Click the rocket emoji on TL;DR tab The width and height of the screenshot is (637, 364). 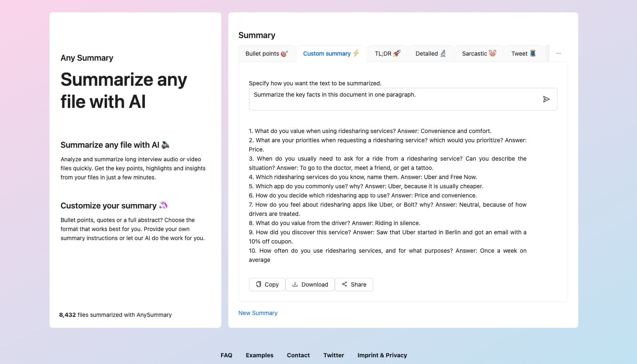tap(396, 53)
